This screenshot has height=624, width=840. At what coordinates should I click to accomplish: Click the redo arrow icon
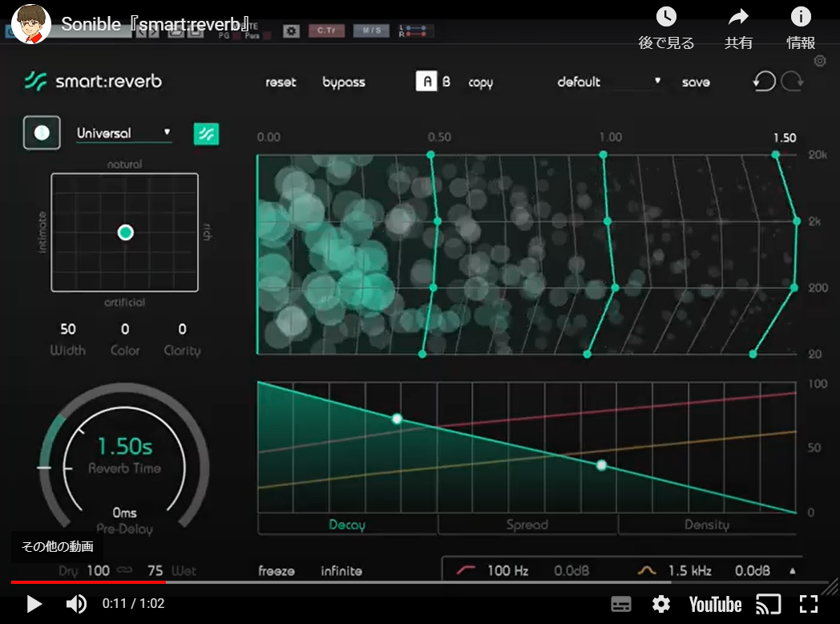(x=793, y=82)
